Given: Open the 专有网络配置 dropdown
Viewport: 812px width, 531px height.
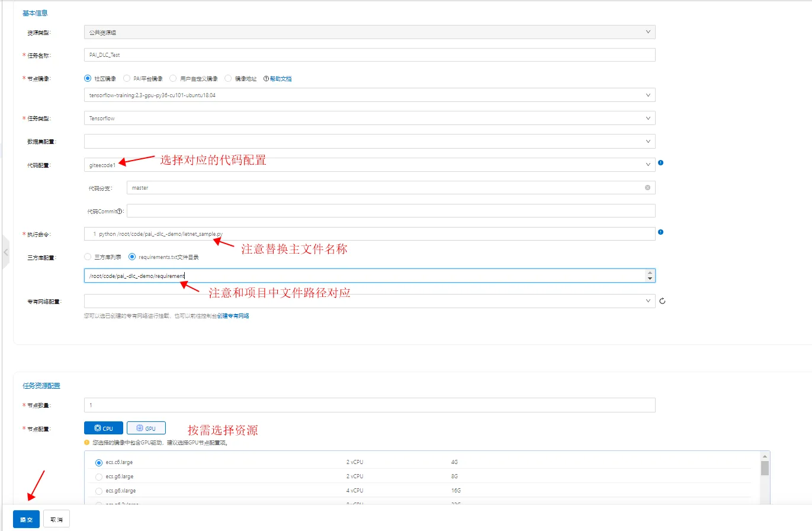Looking at the screenshot, I should pos(370,301).
